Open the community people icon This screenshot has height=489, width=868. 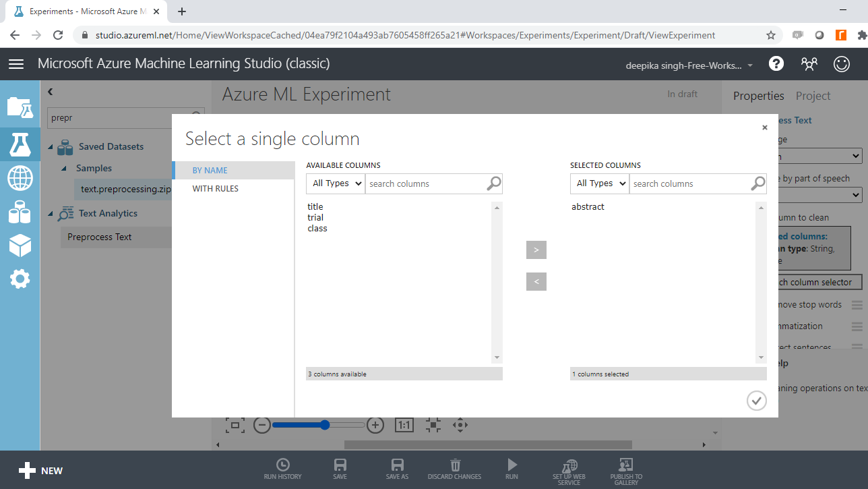pos(809,63)
